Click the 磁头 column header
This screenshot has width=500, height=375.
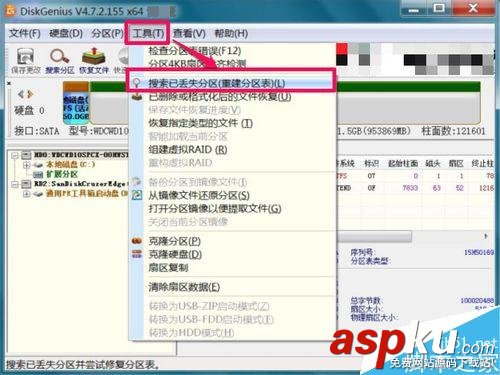pyautogui.click(x=433, y=163)
